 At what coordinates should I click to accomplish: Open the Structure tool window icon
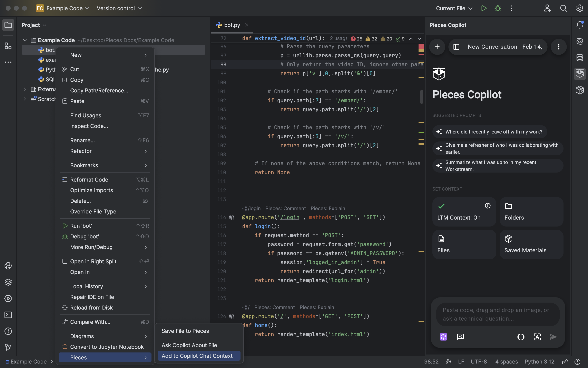(x=8, y=46)
